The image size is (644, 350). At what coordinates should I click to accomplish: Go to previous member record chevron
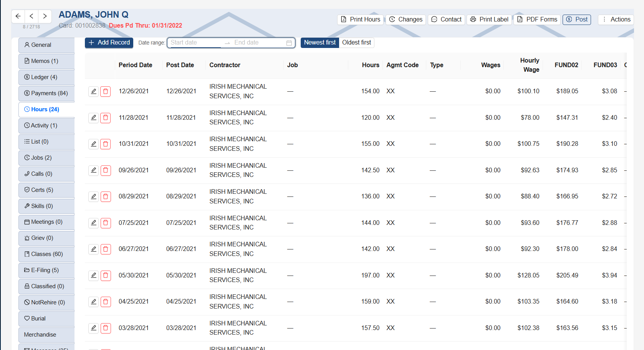point(31,16)
